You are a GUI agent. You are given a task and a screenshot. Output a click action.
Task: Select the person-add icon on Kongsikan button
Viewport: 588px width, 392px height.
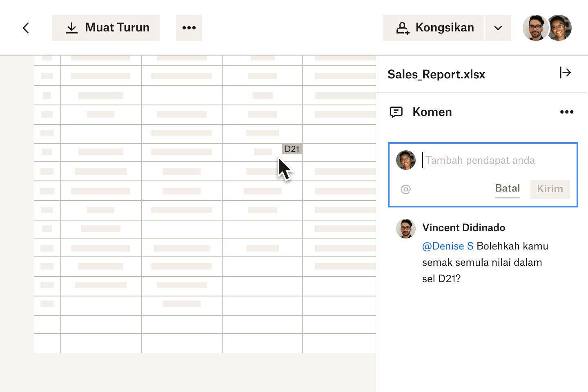[x=403, y=27]
